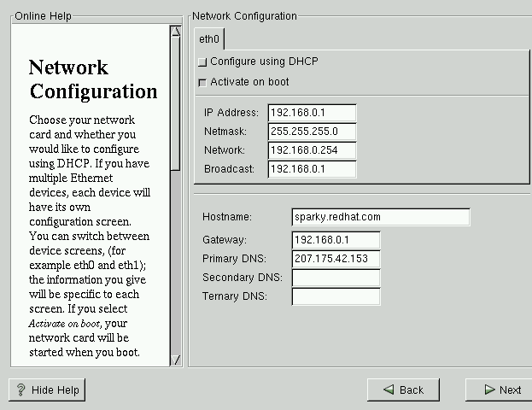Screen dimensions: 532x410
Task: Click the Broadcast address field
Action: (x=312, y=169)
